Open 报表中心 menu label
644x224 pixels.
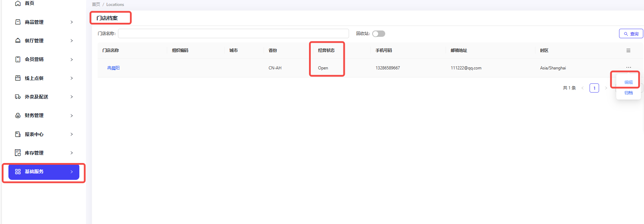[x=34, y=134]
